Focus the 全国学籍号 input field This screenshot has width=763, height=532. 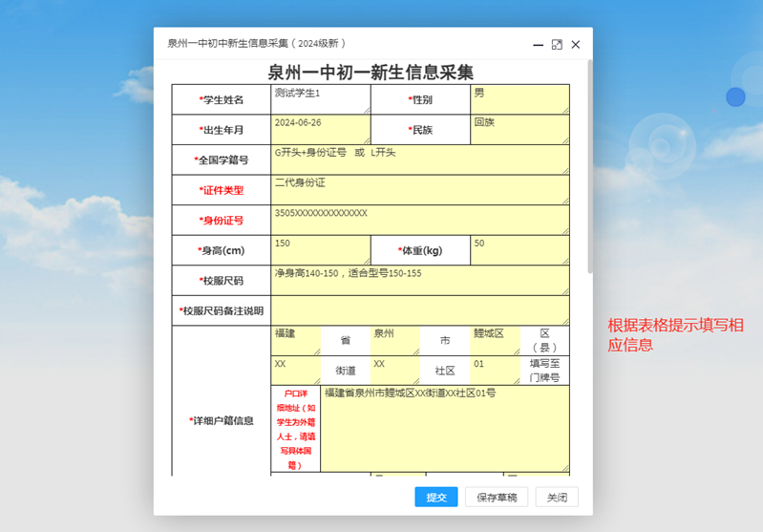(x=420, y=160)
